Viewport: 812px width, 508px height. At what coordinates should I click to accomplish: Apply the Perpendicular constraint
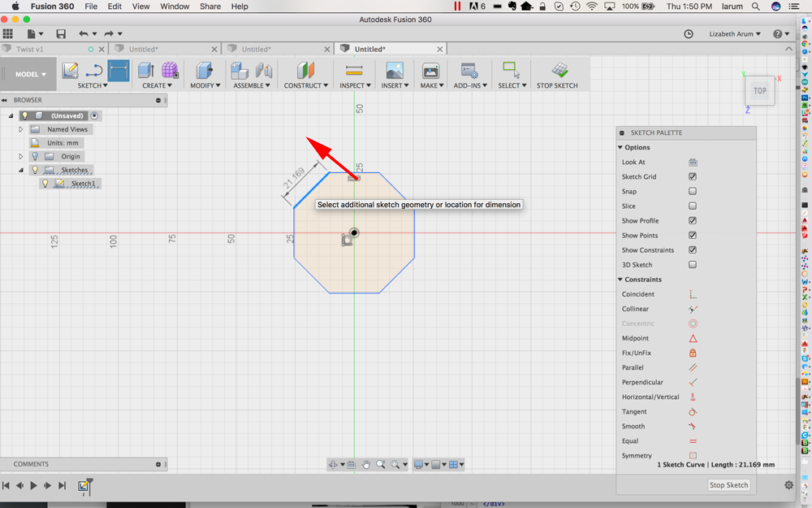(x=693, y=383)
